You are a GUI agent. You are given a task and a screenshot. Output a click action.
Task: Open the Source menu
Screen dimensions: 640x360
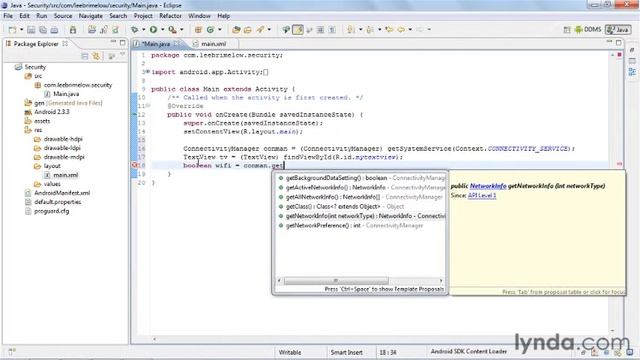coord(63,16)
